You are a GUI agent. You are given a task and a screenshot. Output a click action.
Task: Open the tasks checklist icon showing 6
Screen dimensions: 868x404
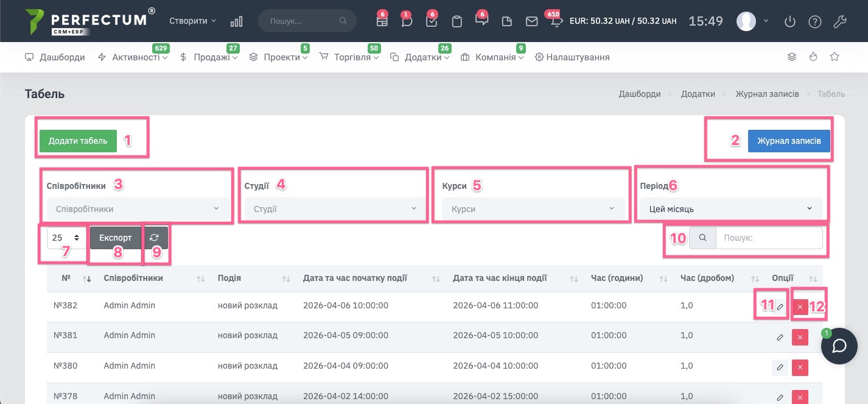tap(432, 21)
